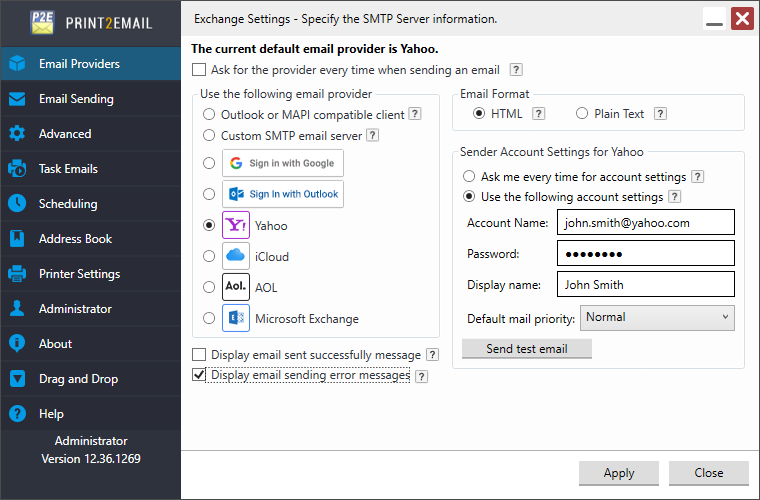The image size is (760, 500).
Task: Open Scheduling via its clock icon
Action: coord(17,204)
